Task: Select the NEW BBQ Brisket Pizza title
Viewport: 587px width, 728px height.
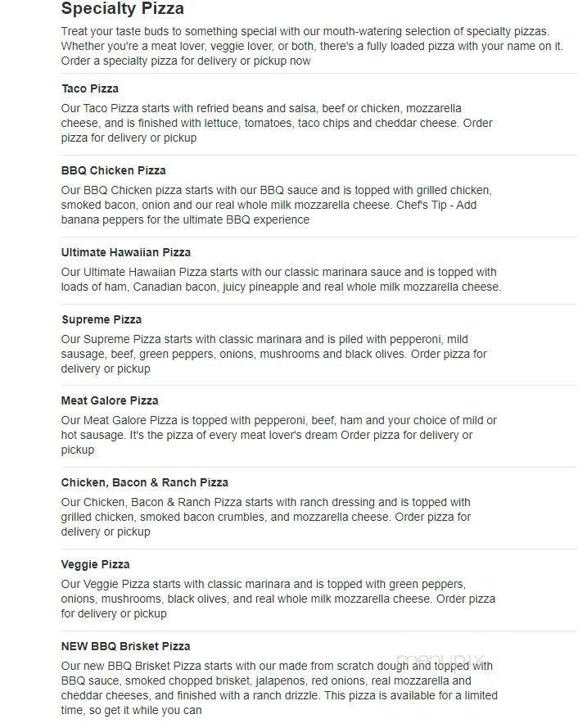Action: [125, 646]
